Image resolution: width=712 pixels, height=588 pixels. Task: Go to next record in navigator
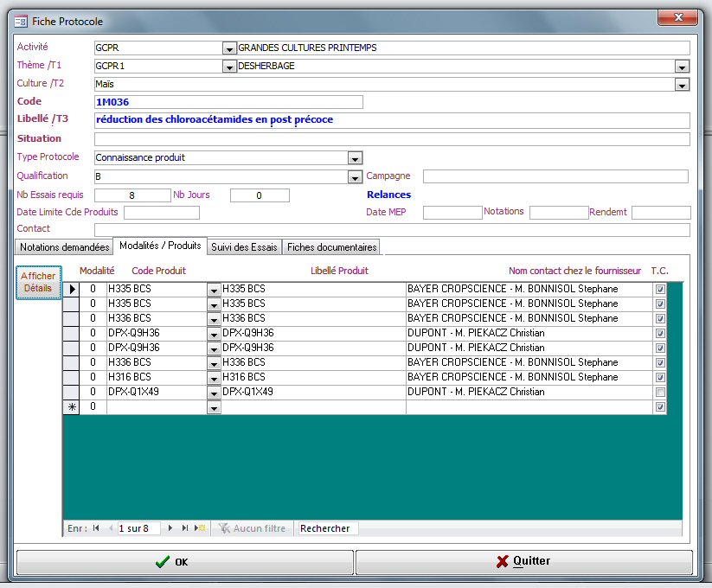[x=170, y=528]
